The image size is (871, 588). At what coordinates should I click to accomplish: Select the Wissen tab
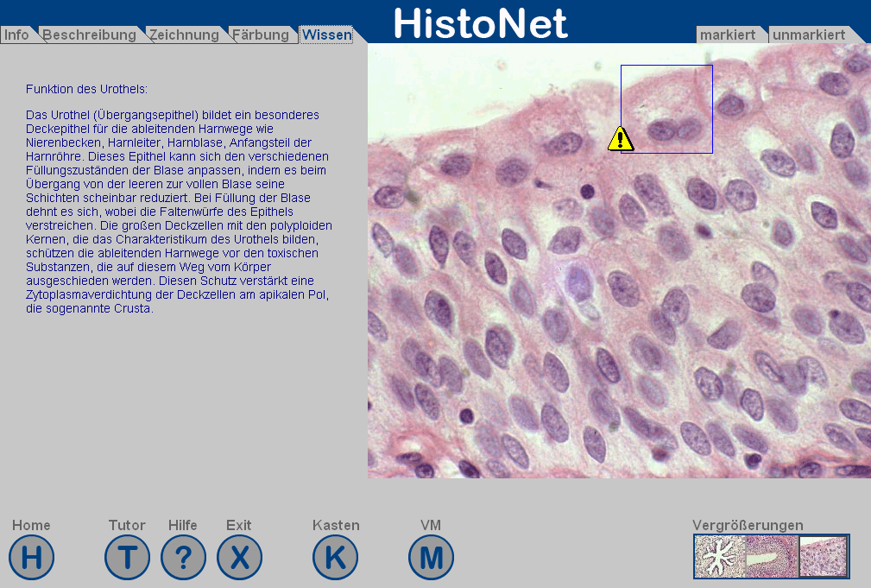326,35
